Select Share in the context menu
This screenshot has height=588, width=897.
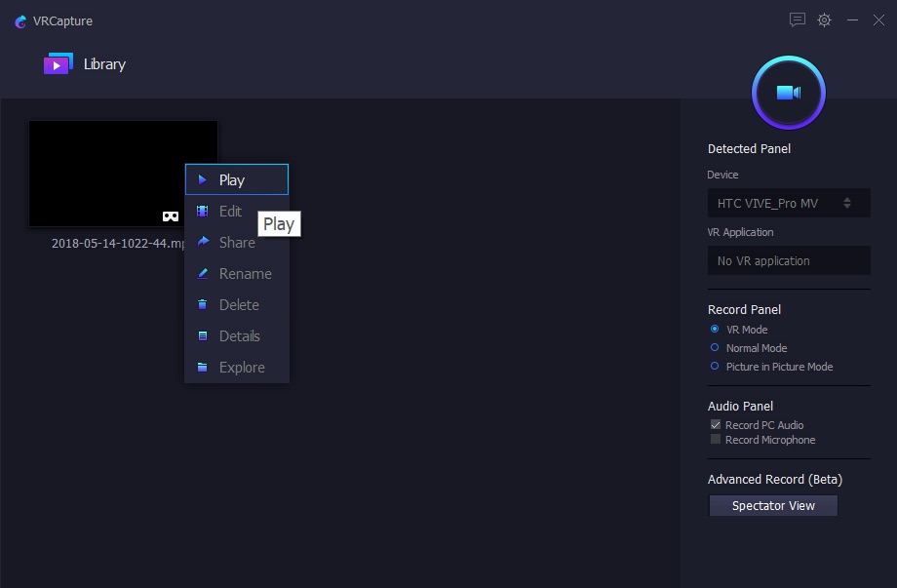(x=237, y=242)
